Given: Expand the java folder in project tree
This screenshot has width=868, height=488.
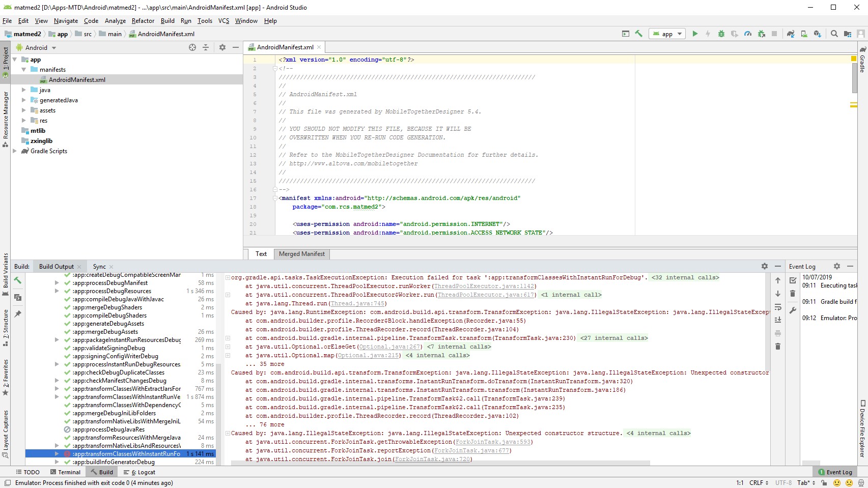Looking at the screenshot, I should click(x=23, y=90).
